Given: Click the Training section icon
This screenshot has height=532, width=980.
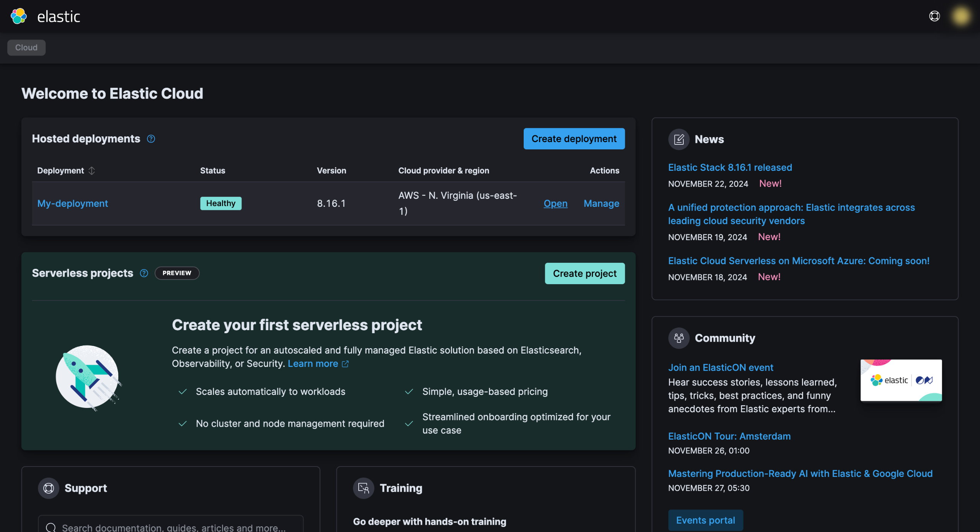Looking at the screenshot, I should [363, 488].
